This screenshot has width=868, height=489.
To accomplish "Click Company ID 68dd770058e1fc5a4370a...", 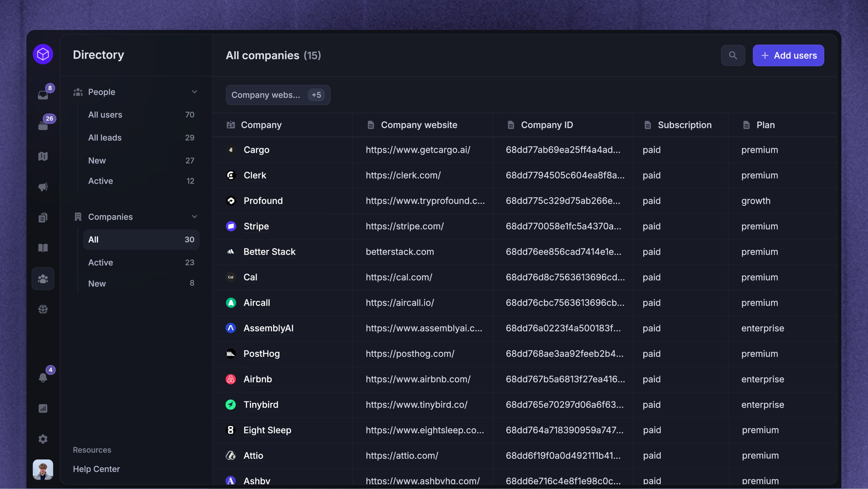I will (x=563, y=226).
